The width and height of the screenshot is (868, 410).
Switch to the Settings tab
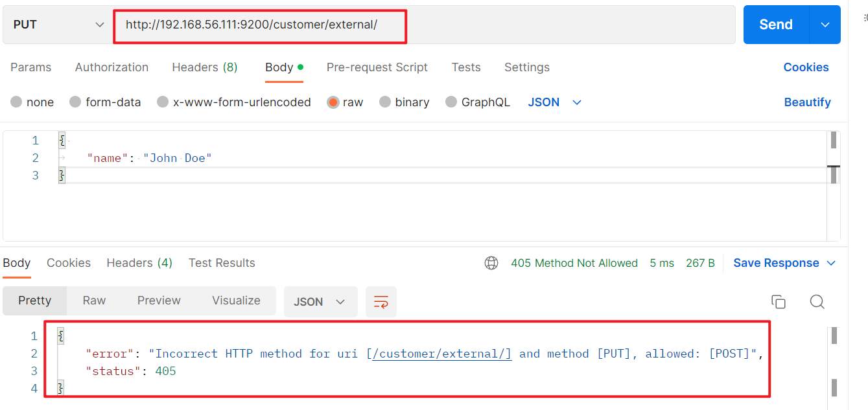point(527,67)
